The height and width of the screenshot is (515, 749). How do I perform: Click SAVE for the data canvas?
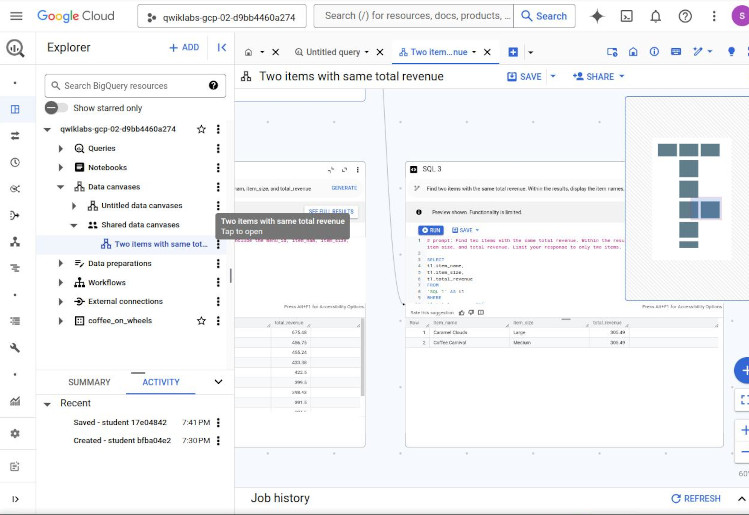point(524,76)
